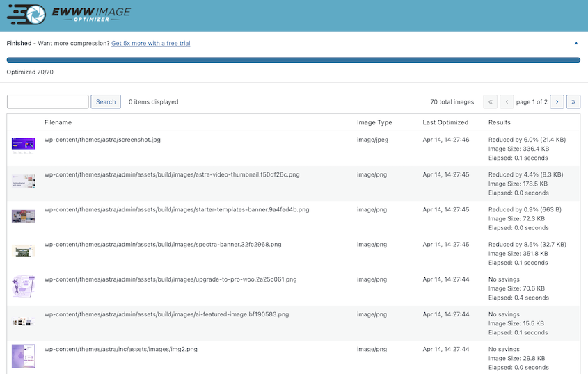Click the Image Type column header

(x=374, y=122)
